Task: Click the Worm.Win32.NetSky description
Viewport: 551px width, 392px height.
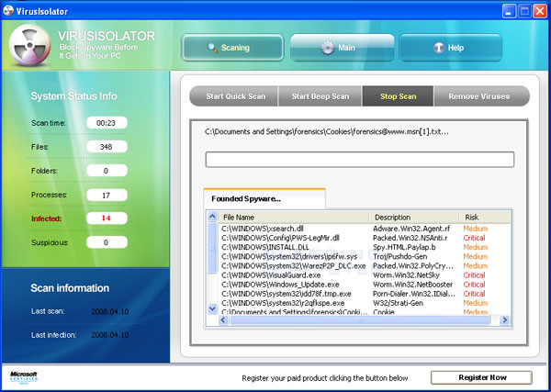Action: coord(406,275)
